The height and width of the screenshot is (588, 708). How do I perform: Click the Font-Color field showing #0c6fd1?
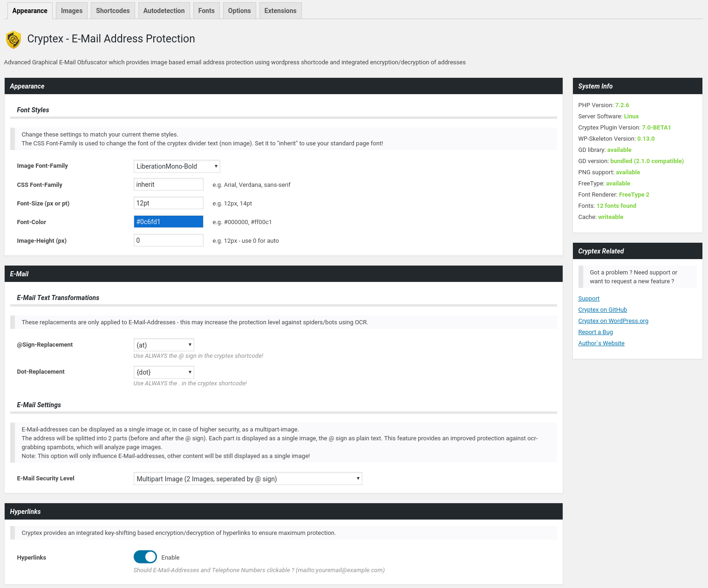[x=169, y=222]
